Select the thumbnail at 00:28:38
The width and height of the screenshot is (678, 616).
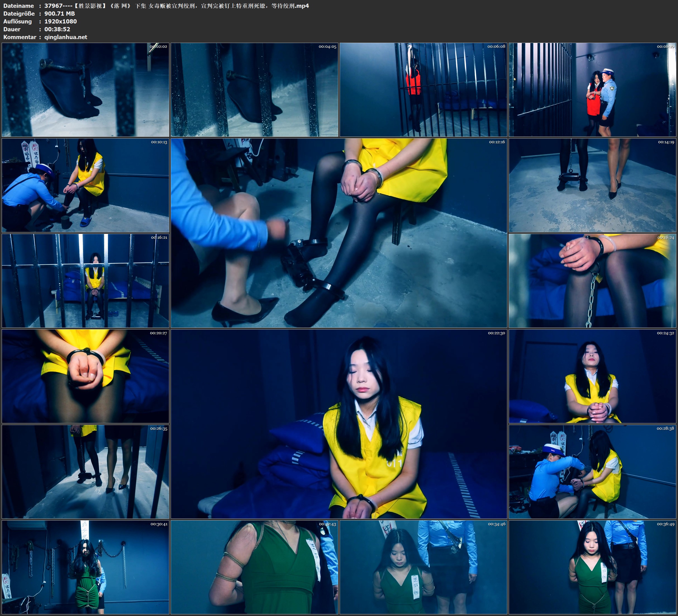point(592,472)
